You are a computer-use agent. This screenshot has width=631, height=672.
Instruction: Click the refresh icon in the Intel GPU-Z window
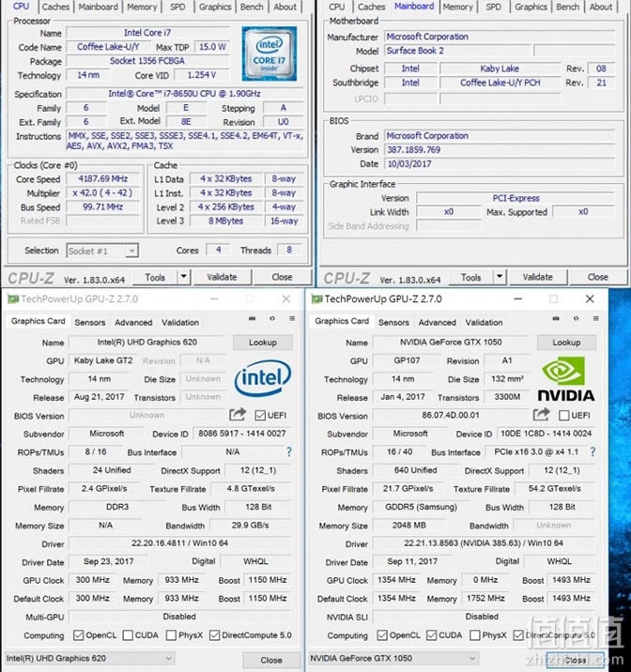(x=272, y=318)
